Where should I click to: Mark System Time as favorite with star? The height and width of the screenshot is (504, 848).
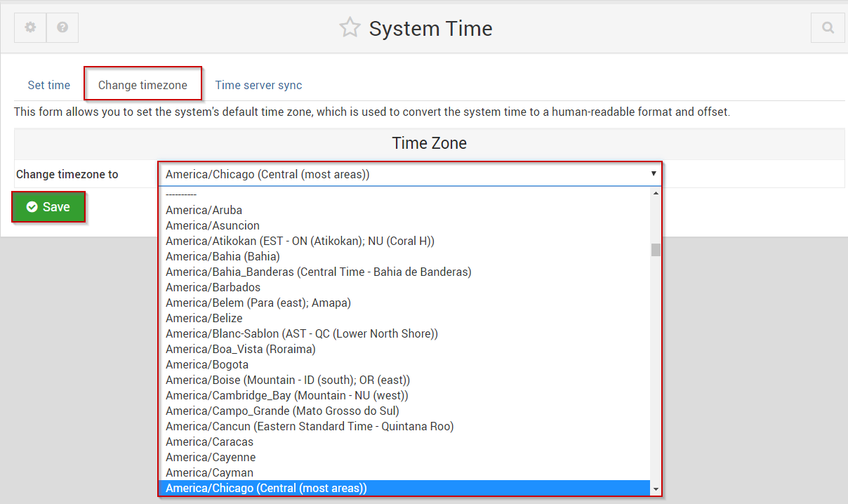350,28
